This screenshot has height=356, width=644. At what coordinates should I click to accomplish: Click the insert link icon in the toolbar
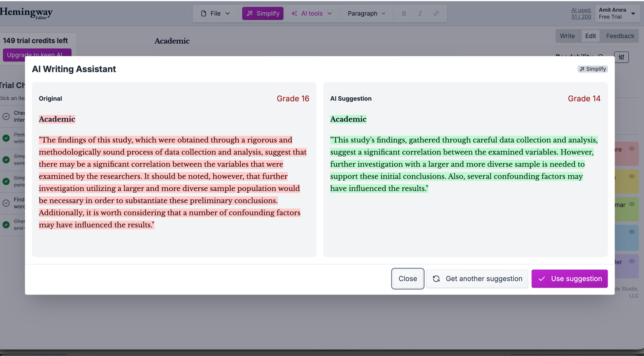pos(436,13)
